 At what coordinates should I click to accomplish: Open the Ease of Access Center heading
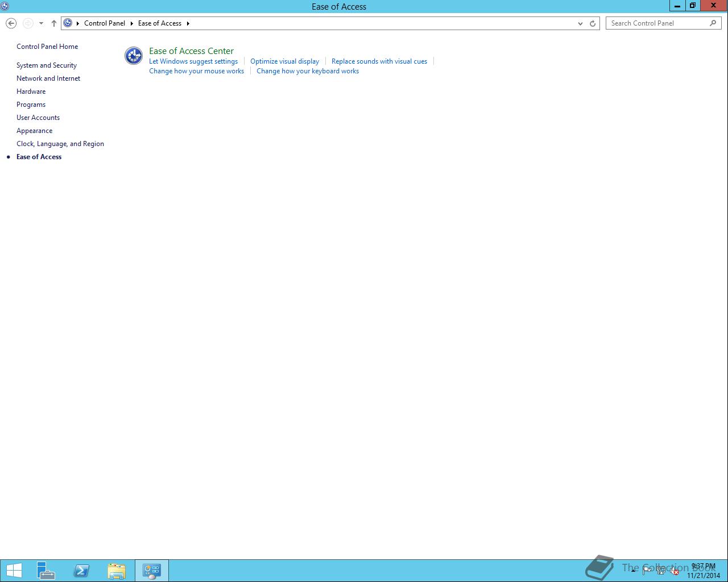[x=191, y=51]
